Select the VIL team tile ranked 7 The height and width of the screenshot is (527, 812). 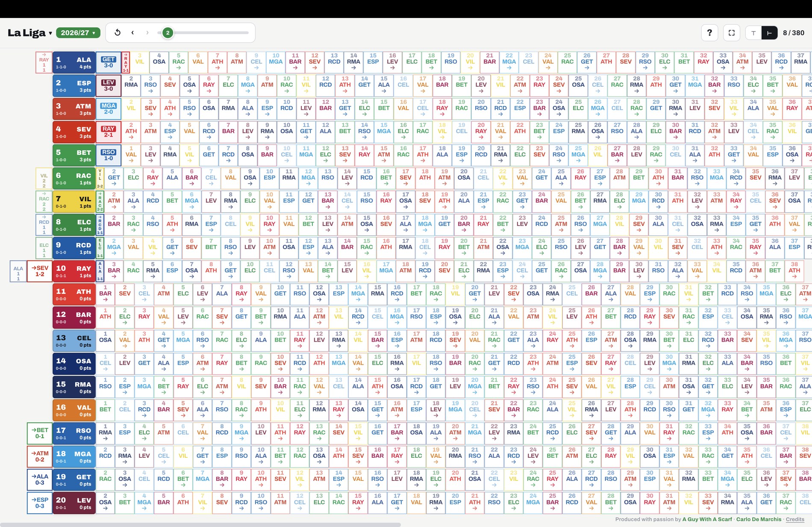(74, 202)
